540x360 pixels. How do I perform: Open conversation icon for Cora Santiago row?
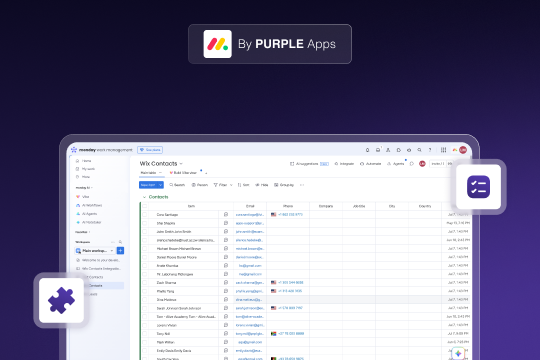click(226, 214)
